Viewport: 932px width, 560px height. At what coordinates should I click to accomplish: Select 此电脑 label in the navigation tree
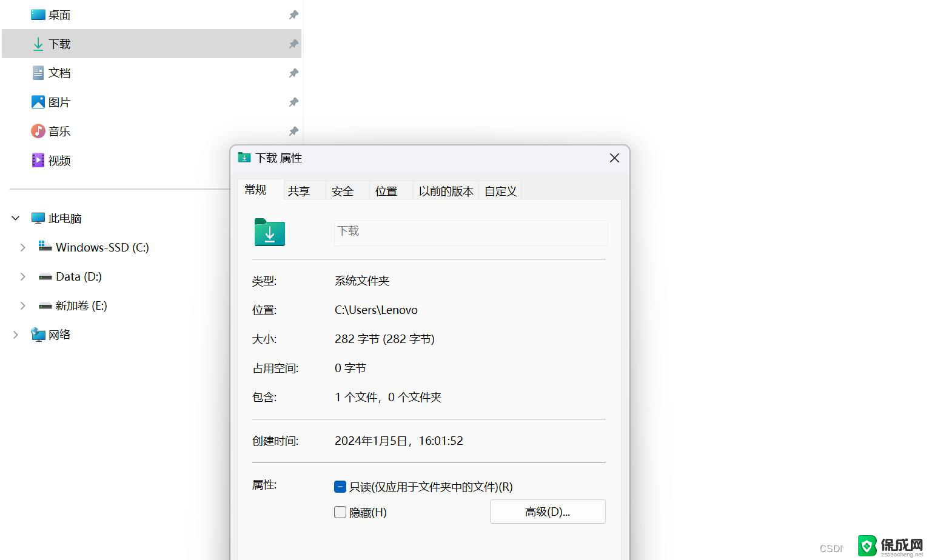[65, 218]
